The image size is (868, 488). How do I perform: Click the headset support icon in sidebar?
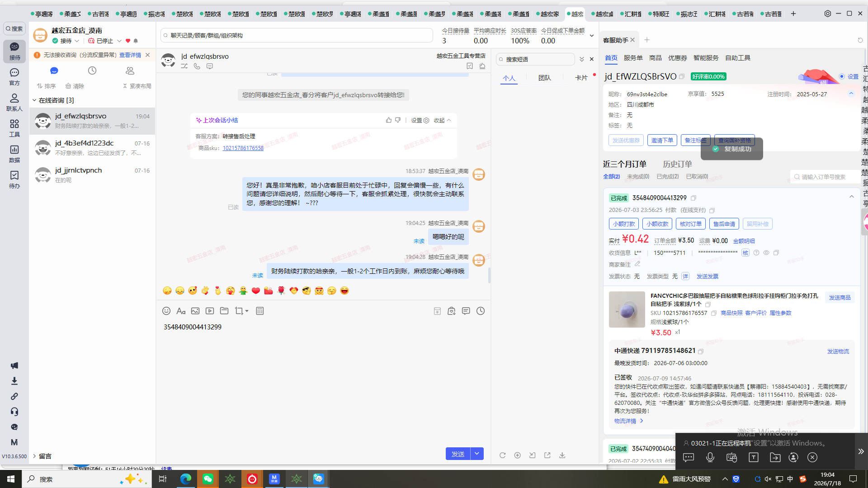(x=14, y=412)
